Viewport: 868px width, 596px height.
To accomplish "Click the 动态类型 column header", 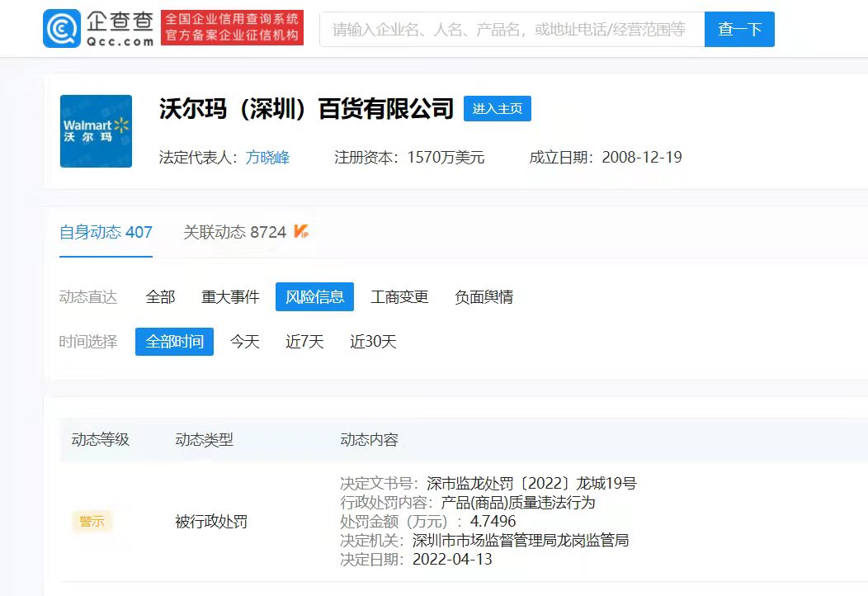I will (205, 440).
